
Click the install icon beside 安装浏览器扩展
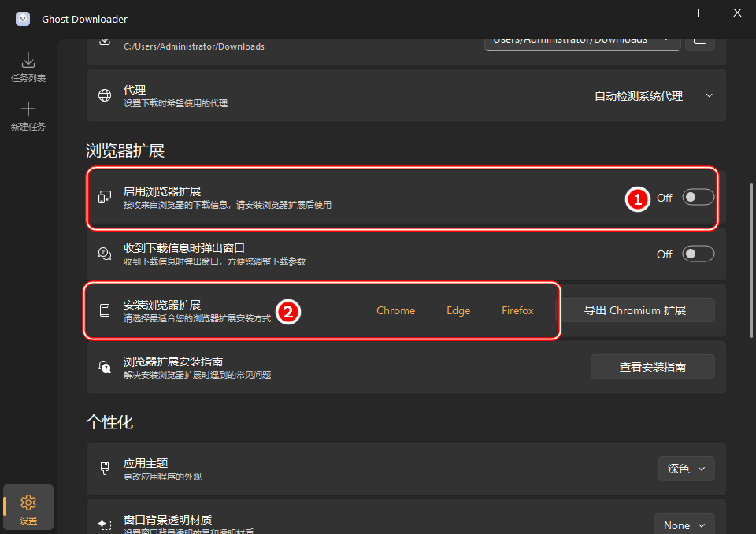coord(105,310)
